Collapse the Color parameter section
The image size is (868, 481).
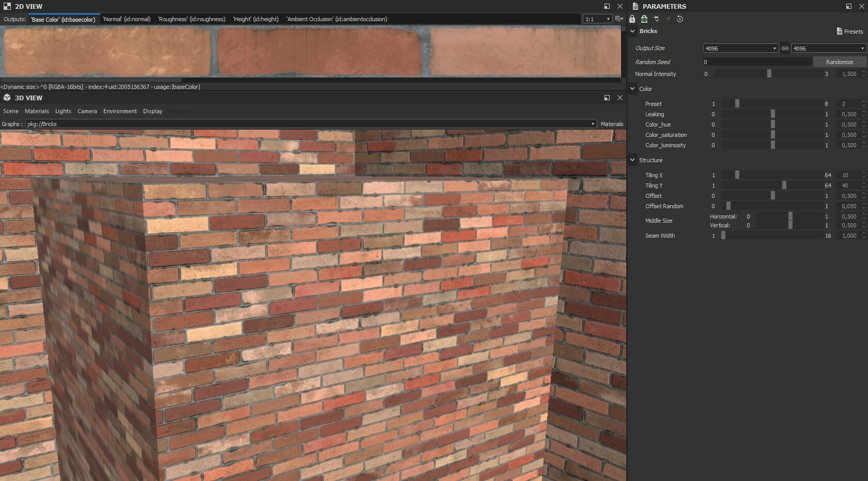[632, 89]
